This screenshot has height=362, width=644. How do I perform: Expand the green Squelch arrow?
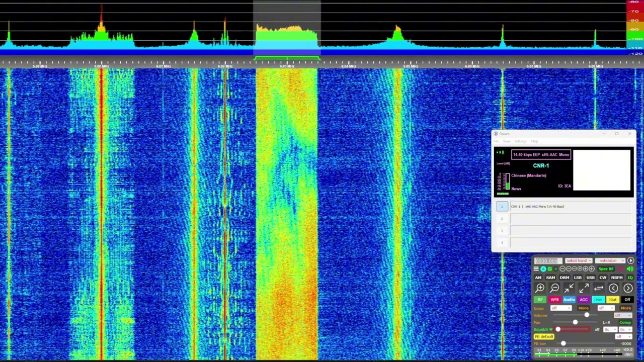pyautogui.click(x=551, y=329)
